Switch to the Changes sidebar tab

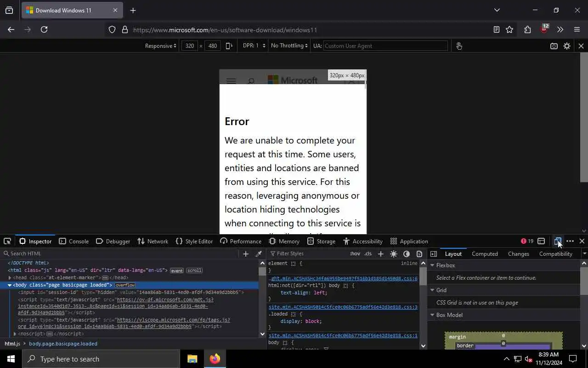(x=519, y=253)
